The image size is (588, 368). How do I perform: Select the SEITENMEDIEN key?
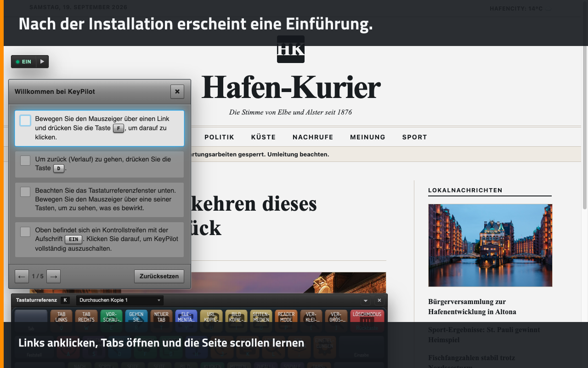click(x=261, y=321)
